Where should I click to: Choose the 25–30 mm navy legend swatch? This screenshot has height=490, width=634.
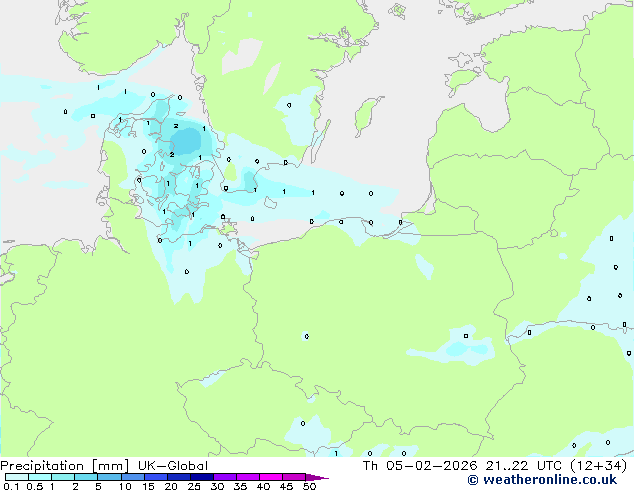click(202, 477)
